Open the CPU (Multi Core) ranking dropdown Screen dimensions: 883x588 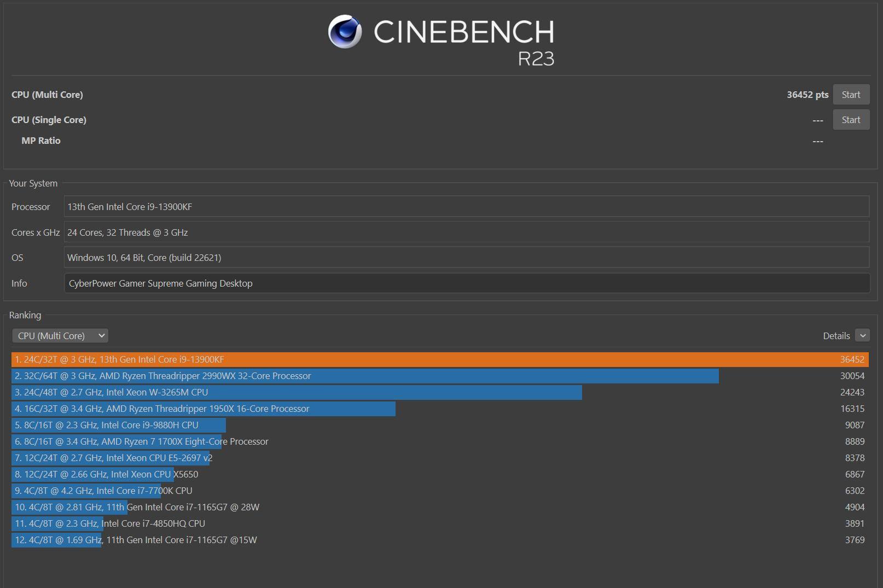click(x=60, y=336)
